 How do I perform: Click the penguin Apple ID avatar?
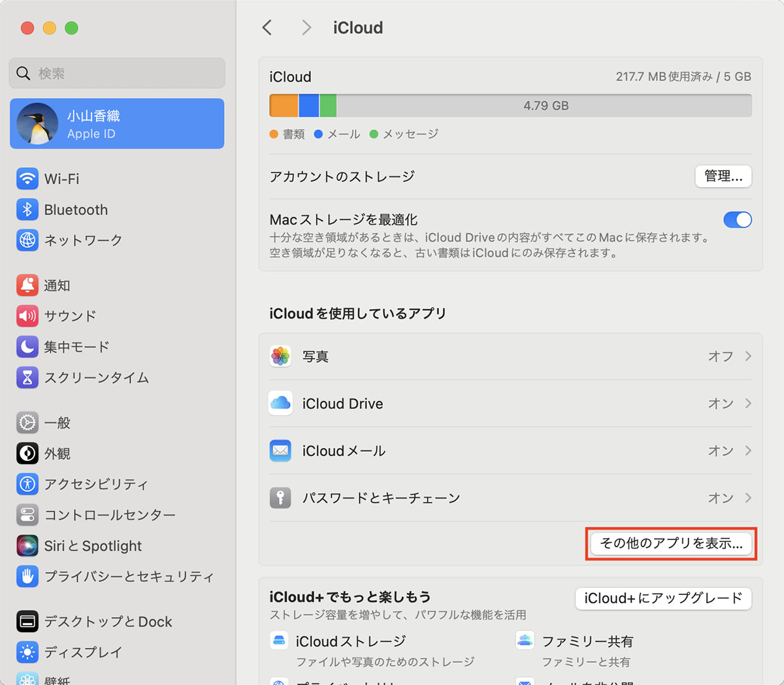pos(37,123)
